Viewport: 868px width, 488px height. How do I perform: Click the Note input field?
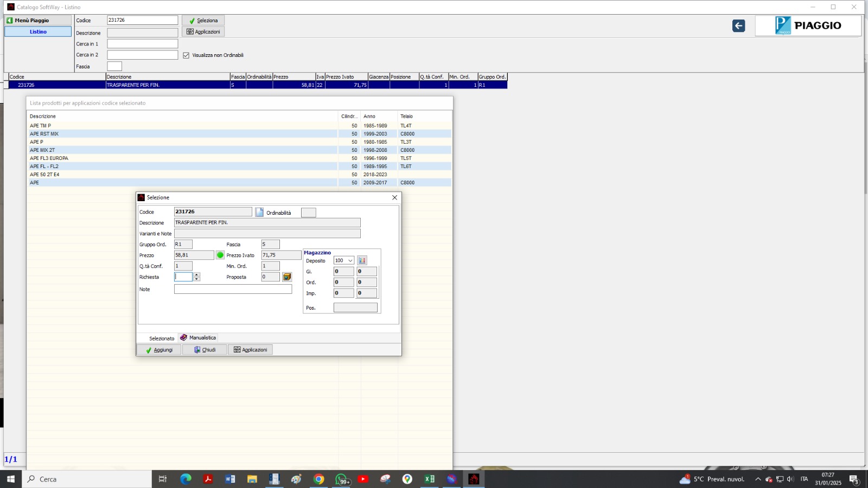pos(233,290)
